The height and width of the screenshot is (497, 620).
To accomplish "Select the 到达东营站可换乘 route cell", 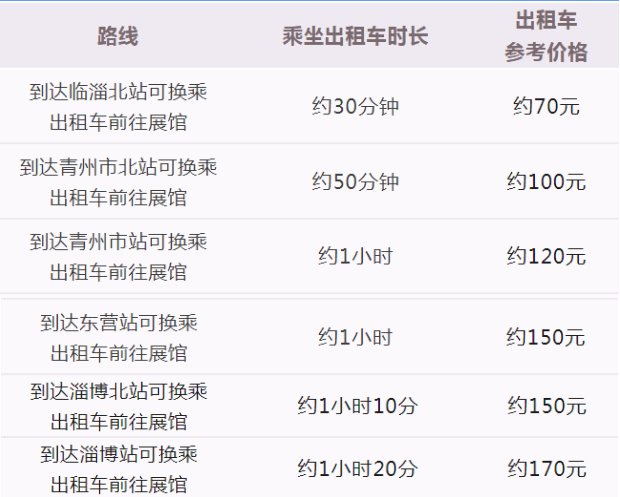I will [118, 337].
